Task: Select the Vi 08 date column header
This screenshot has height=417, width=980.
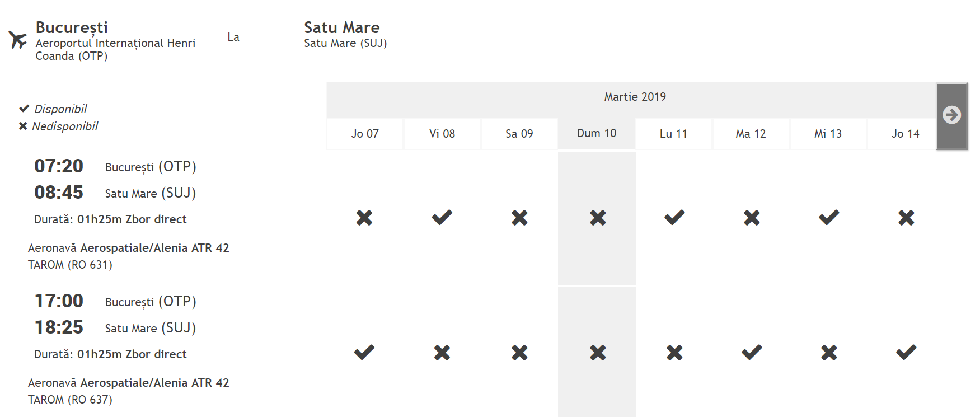Action: (442, 134)
